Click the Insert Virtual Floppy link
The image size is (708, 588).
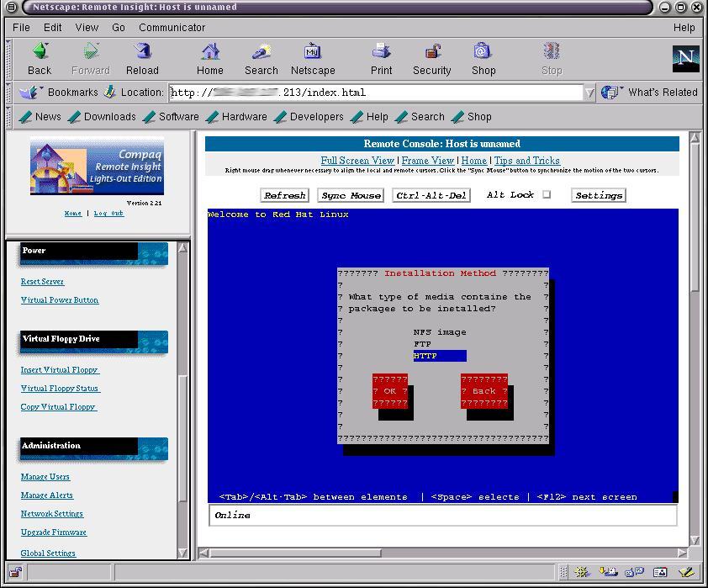click(60, 369)
